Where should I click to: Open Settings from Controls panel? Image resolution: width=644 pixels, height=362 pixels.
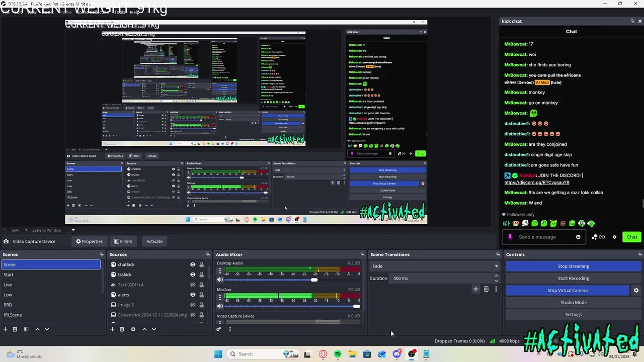coord(573,315)
